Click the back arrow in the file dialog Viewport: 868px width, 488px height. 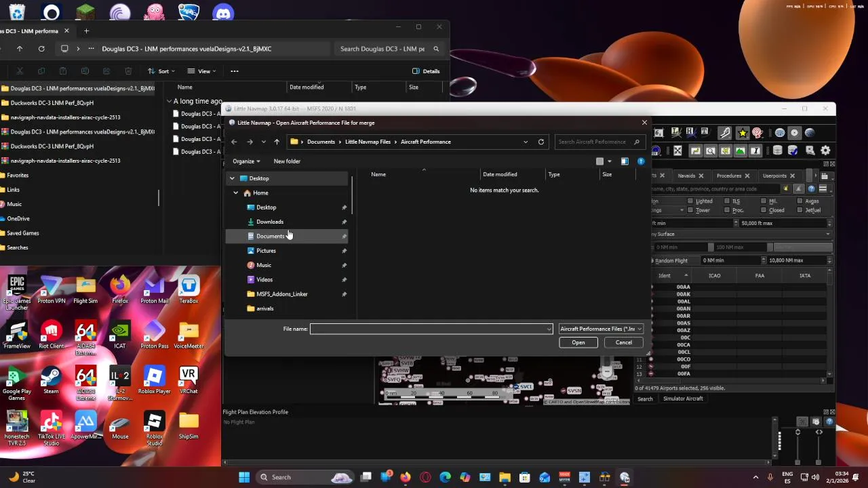tap(234, 142)
